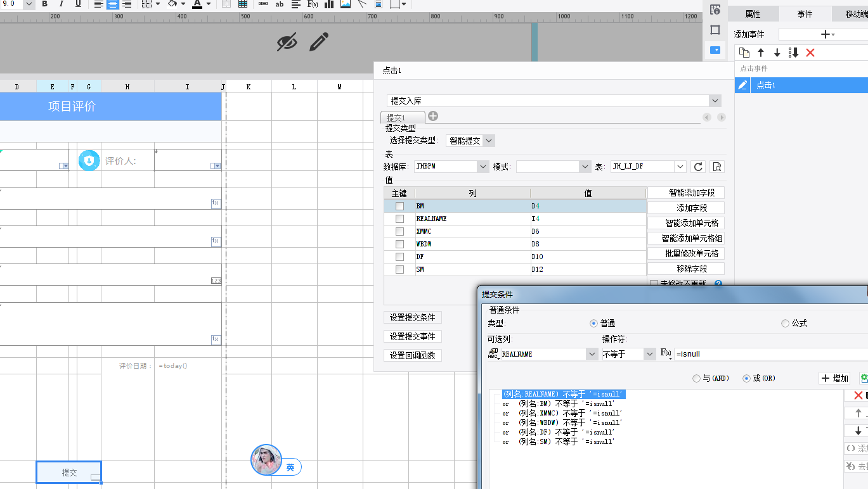Image resolution: width=868 pixels, height=489 pixels.
Task: Move event up with arrow icon
Action: pyautogui.click(x=761, y=53)
